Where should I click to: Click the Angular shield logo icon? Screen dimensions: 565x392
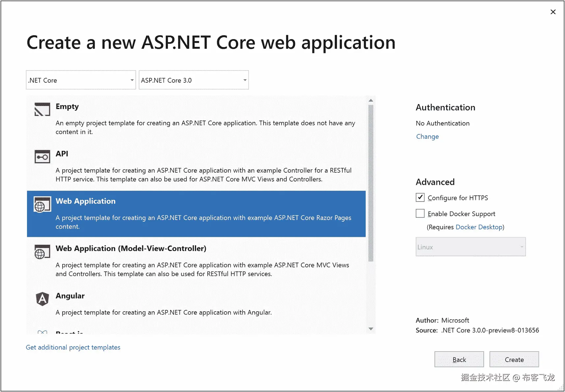pos(42,299)
